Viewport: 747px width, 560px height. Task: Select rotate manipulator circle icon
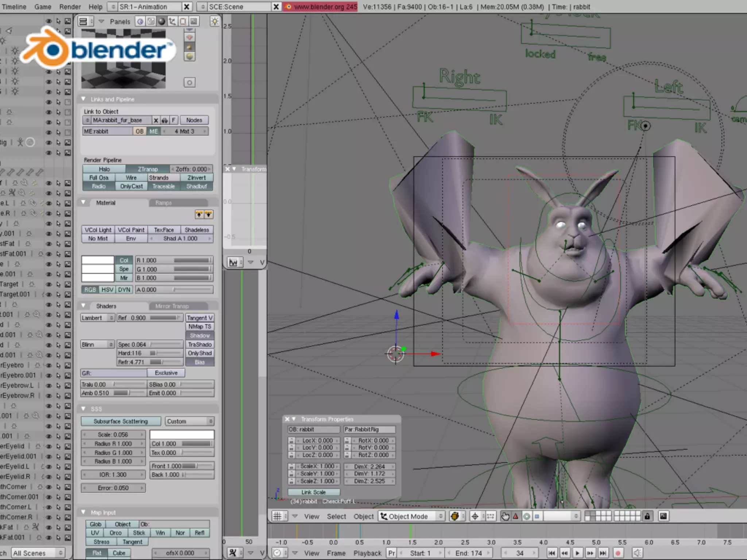(x=526, y=516)
